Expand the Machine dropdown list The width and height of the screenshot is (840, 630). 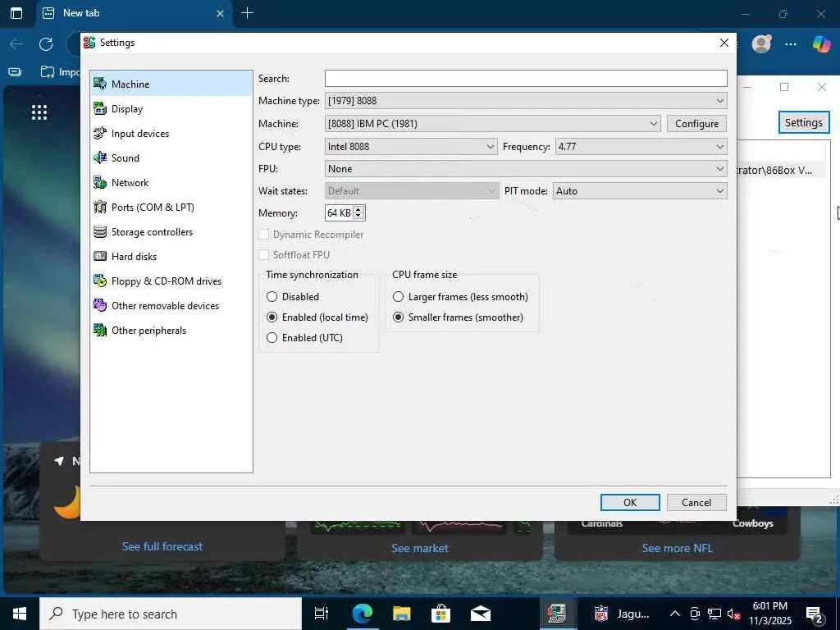coord(492,123)
